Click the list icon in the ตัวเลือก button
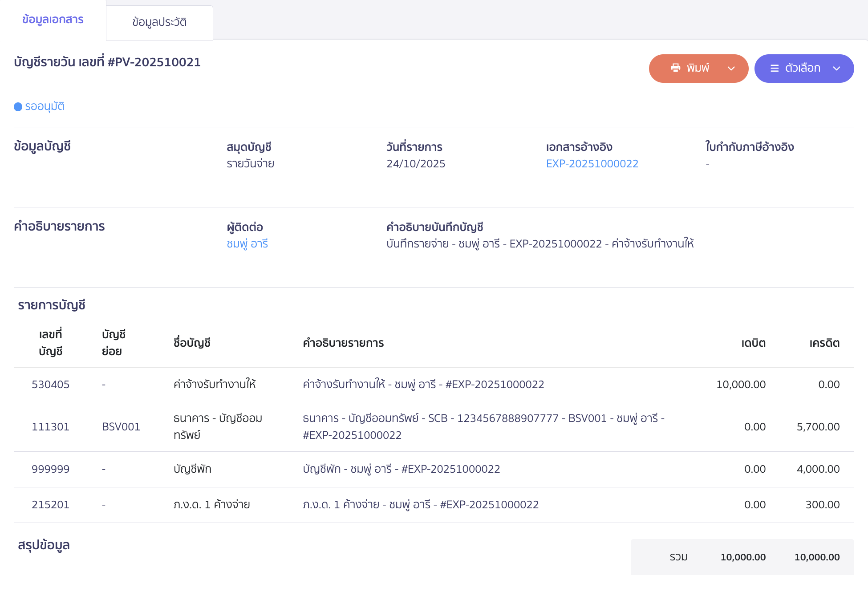 pyautogui.click(x=774, y=68)
